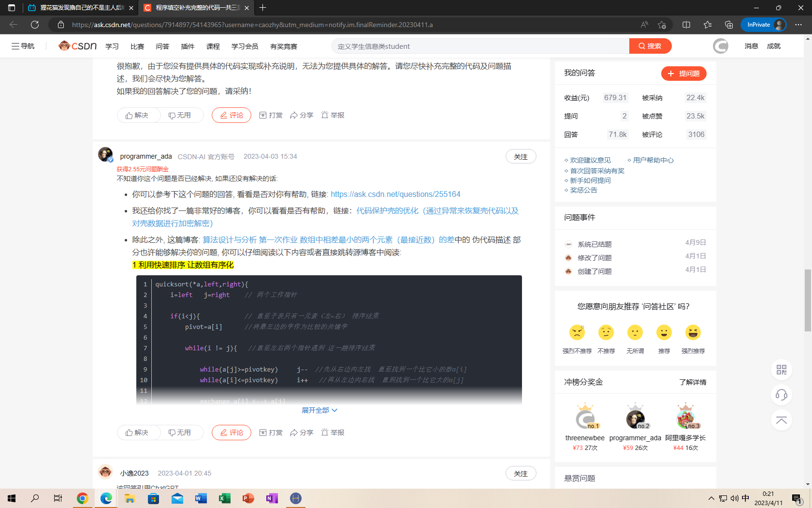Screen dimensions: 812x508
Task: Select the strongly recommend laughing emoji
Action: (693, 332)
